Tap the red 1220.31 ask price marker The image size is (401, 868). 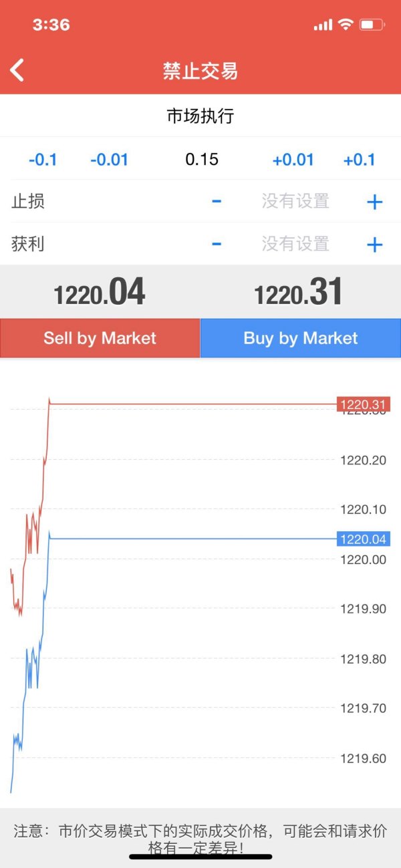coord(364,404)
